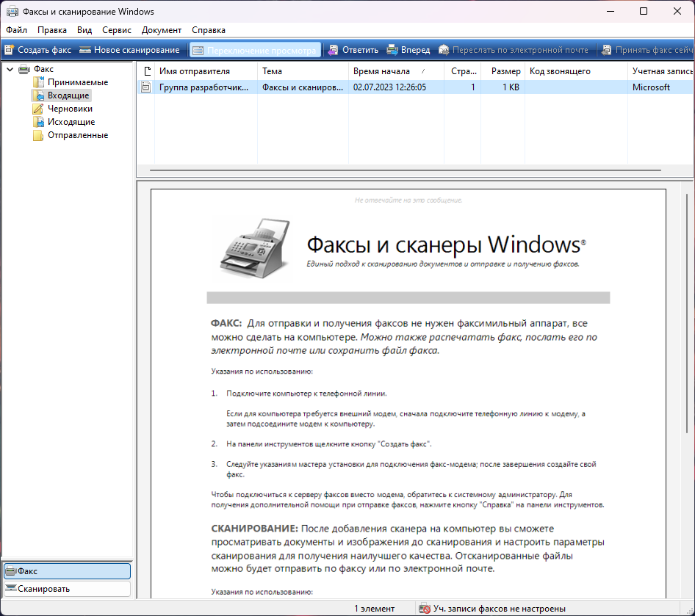Select the fax document icon in message row
Viewport: 695px width, 616px height.
145,87
